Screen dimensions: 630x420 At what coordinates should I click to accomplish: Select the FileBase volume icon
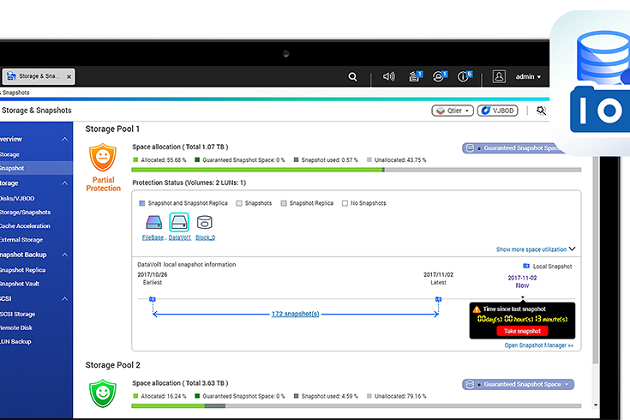[152, 224]
